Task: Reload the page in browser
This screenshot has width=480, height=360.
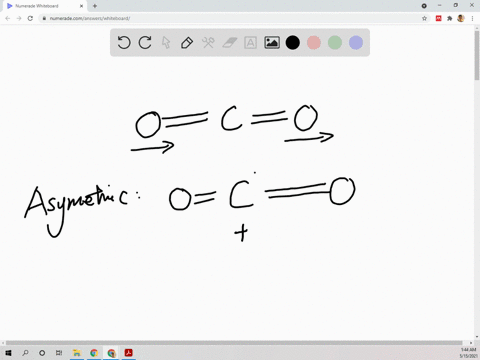Action: [x=30, y=18]
